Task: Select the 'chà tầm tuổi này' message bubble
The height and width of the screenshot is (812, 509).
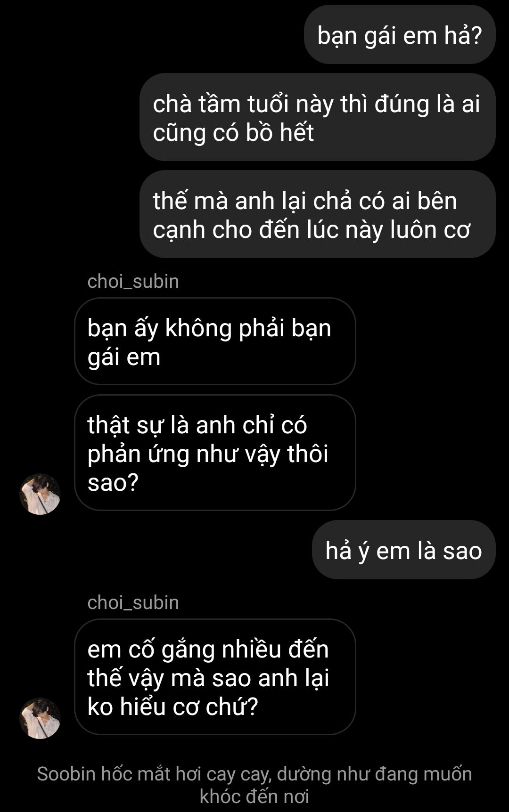Action: 318,117
